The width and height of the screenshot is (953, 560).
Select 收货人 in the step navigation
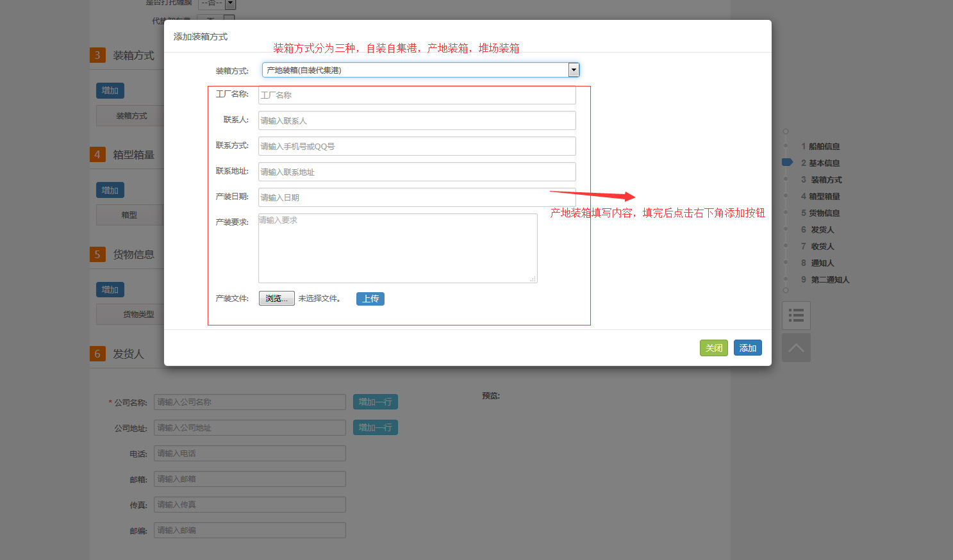tap(822, 246)
